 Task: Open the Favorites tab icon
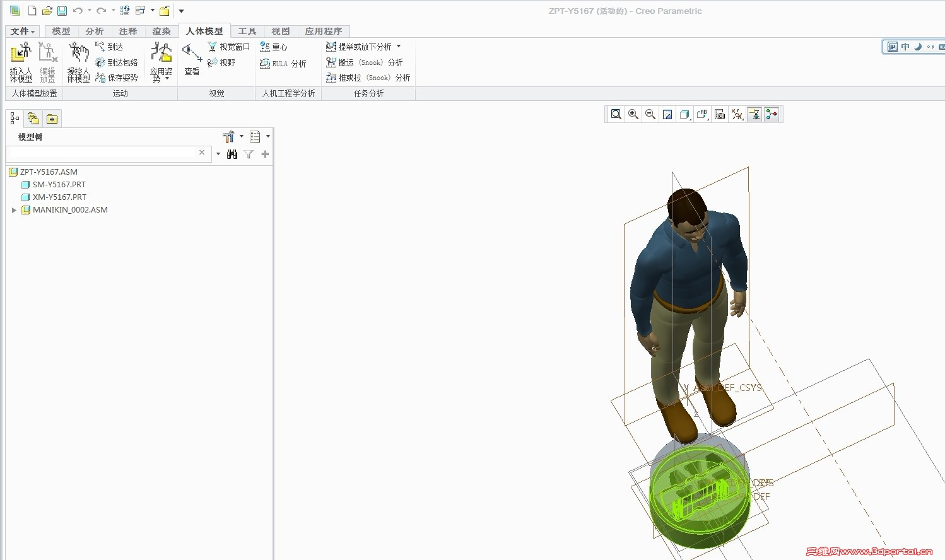pos(52,119)
